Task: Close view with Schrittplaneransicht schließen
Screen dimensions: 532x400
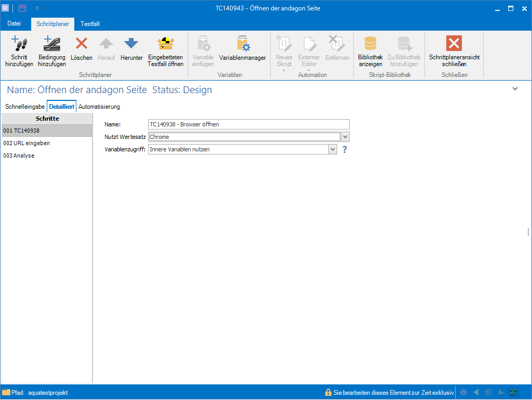Action: point(454,44)
